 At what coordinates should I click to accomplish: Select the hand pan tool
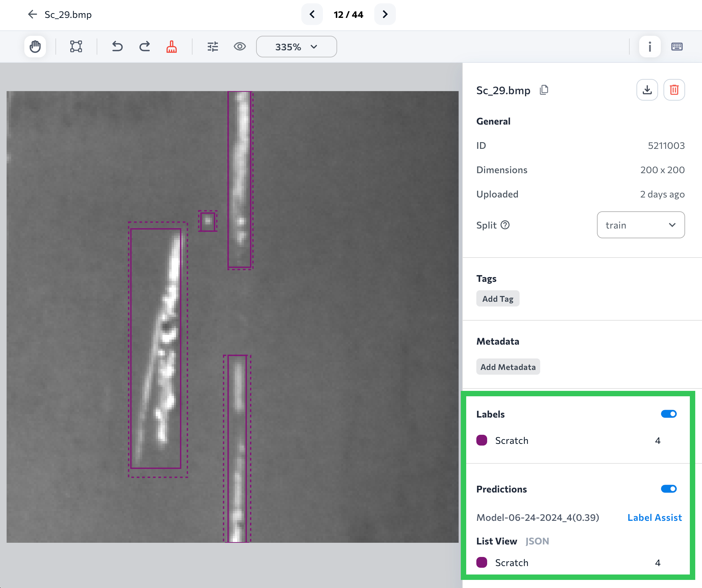tap(35, 47)
